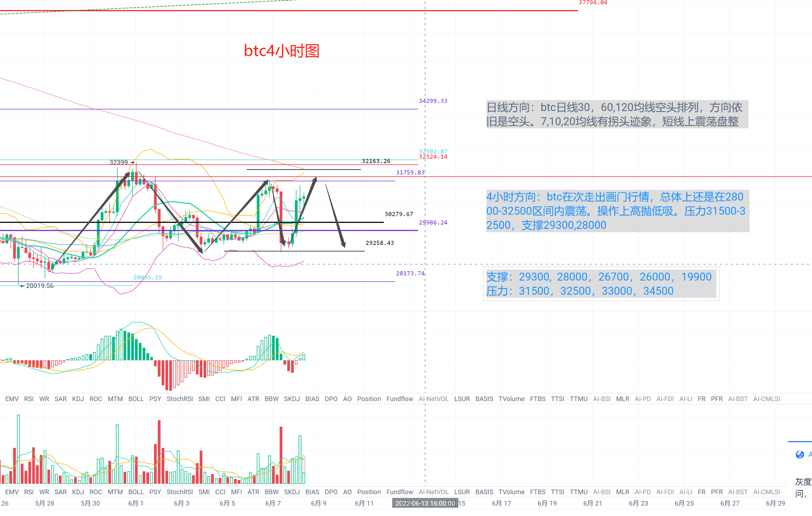Screen dimensions: 812x516
Task: Click the 30279.67 price label
Action: pos(399,214)
